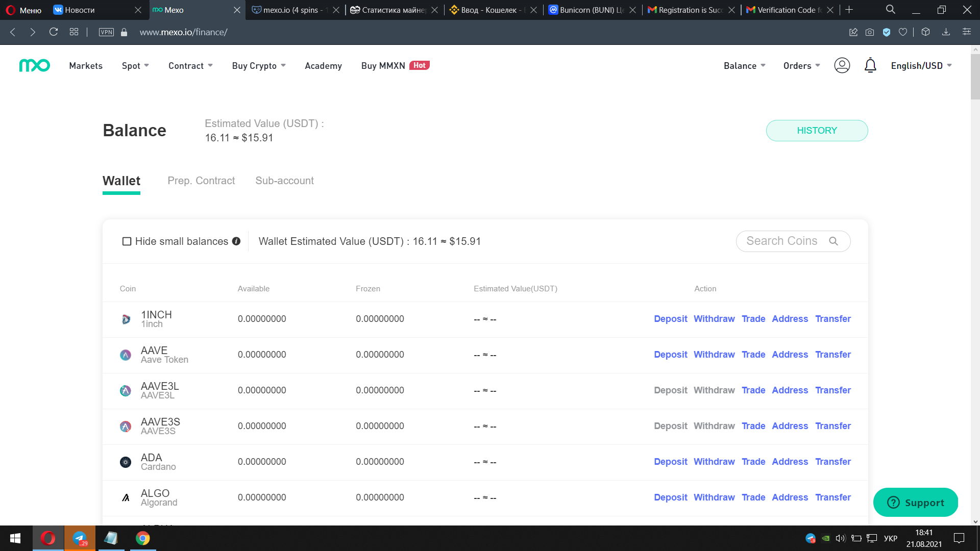Click Deposit for ADA
This screenshot has width=980, height=551.
click(x=671, y=462)
